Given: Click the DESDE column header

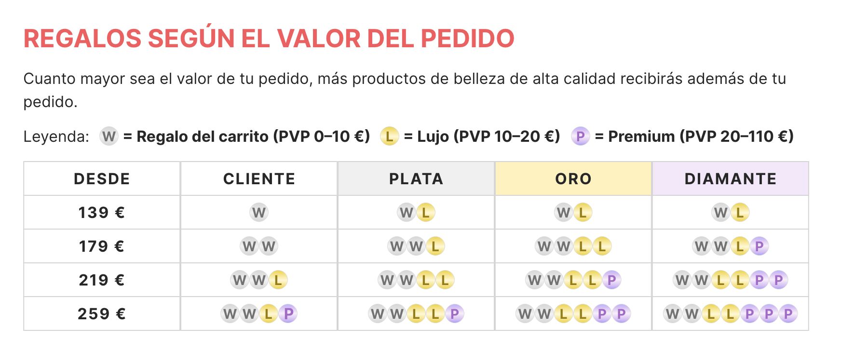Looking at the screenshot, I should [x=102, y=179].
